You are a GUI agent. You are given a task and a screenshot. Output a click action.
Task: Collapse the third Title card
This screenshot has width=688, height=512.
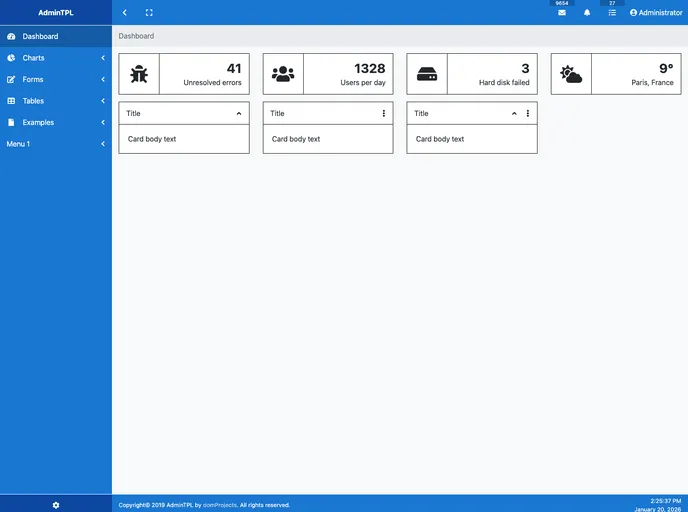[514, 114]
